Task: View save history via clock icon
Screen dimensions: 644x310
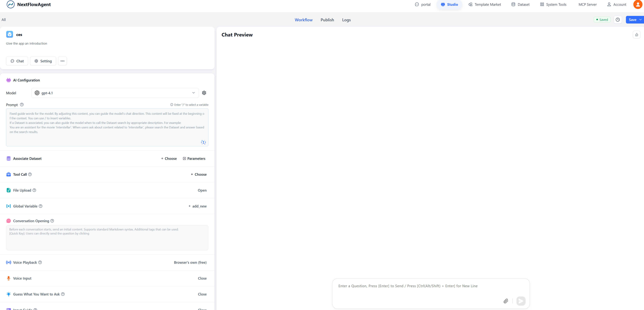Action: 618,19
